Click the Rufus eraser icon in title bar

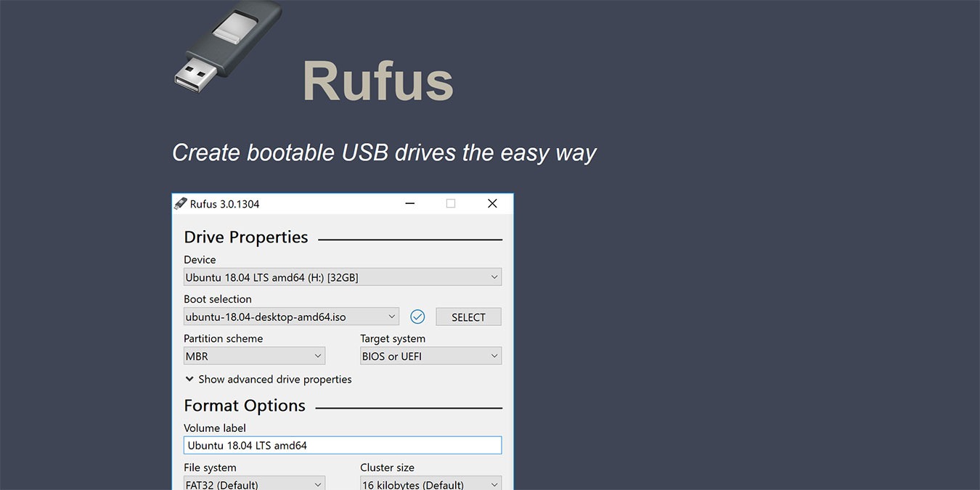point(181,203)
